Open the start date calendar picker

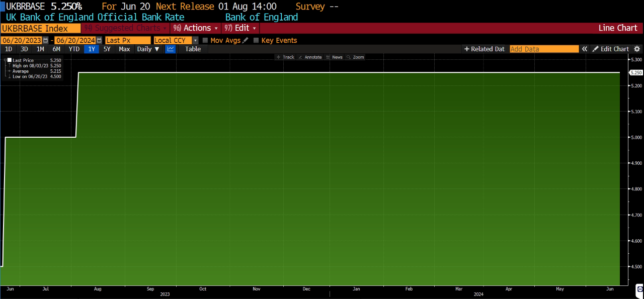click(x=46, y=40)
